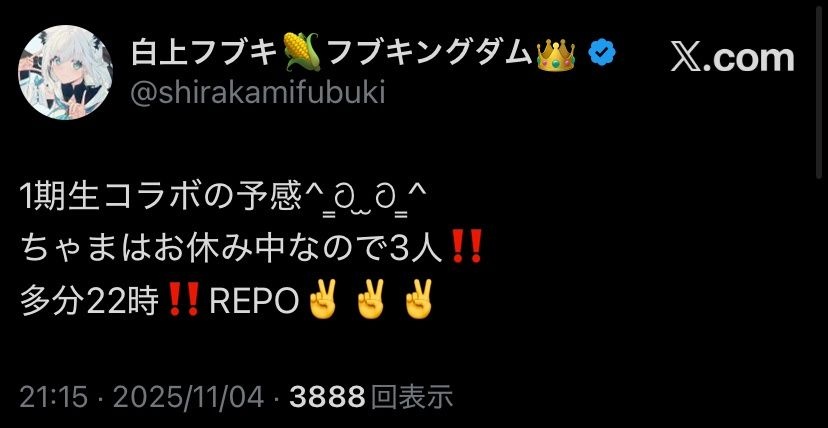828x428 pixels.
Task: Click the 21:15 timestamp
Action: coord(53,397)
